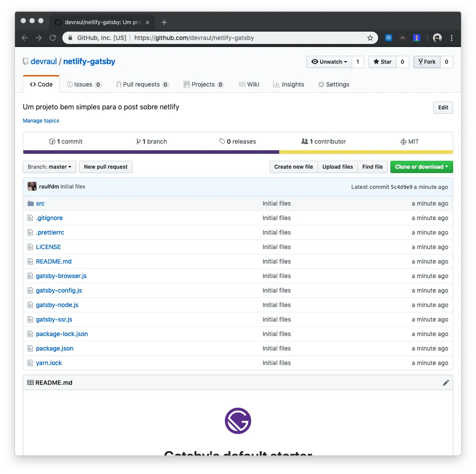Image resolution: width=476 pixels, height=474 pixels.
Task: Reload the page with the refresh icon
Action: click(53, 38)
